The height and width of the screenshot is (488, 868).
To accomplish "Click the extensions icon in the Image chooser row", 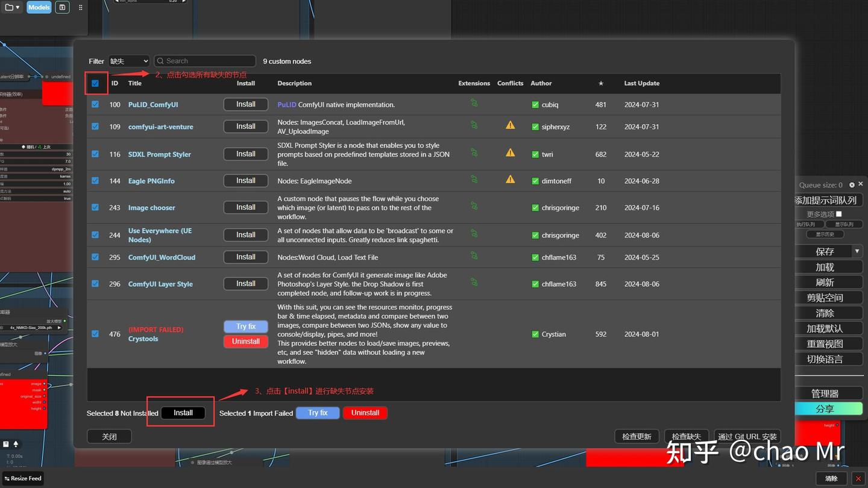I will 474,206.
